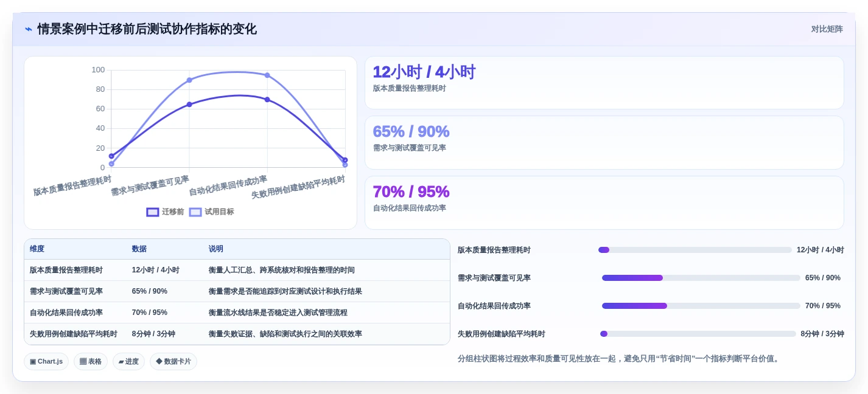Click the progress label 需求与测试覆盖可见率
This screenshot has height=394, width=868.
pyautogui.click(x=494, y=278)
